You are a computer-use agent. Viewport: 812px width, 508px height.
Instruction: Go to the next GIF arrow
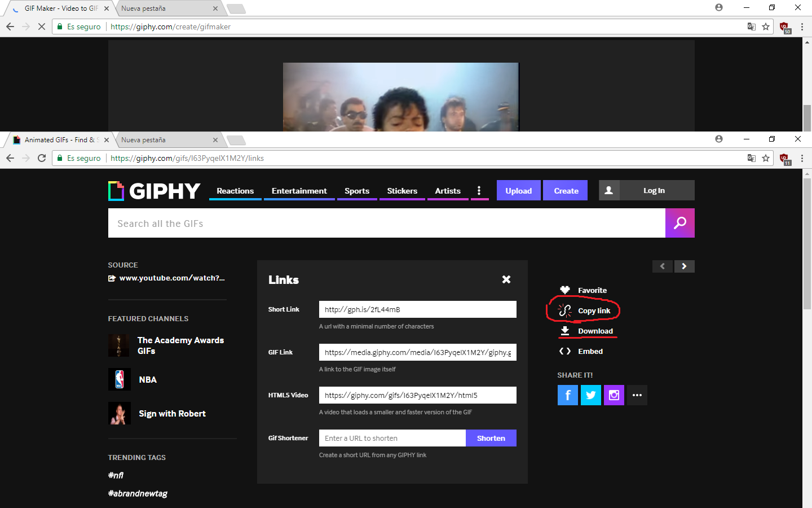click(685, 266)
